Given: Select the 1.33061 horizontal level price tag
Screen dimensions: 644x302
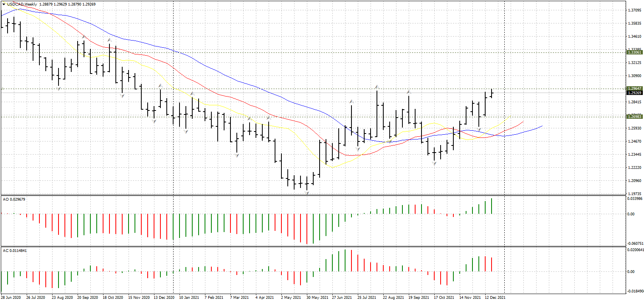Looking at the screenshot, I should coord(634,52).
